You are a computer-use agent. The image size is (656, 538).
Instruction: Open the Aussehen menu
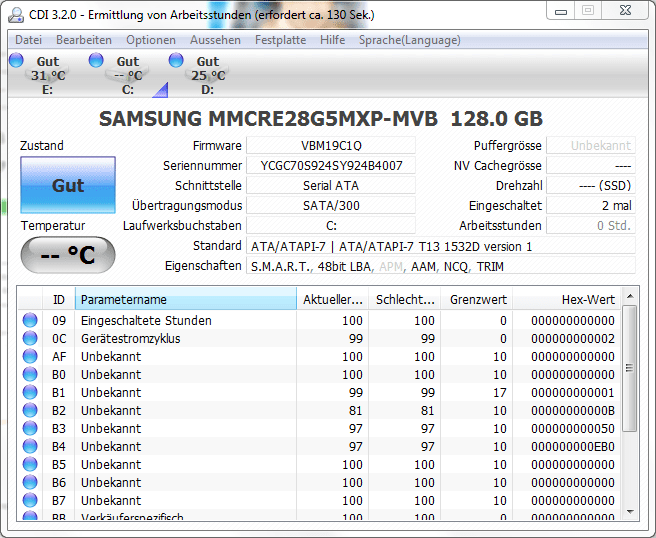coord(215,40)
